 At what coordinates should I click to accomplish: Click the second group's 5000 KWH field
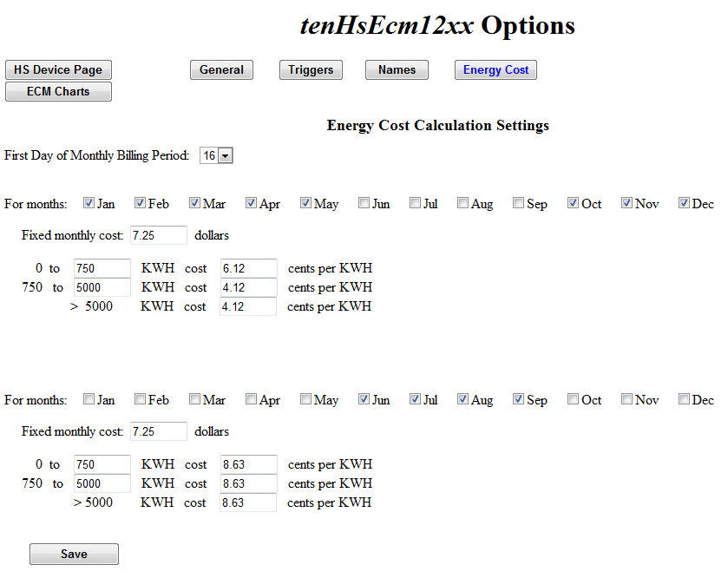tap(102, 483)
